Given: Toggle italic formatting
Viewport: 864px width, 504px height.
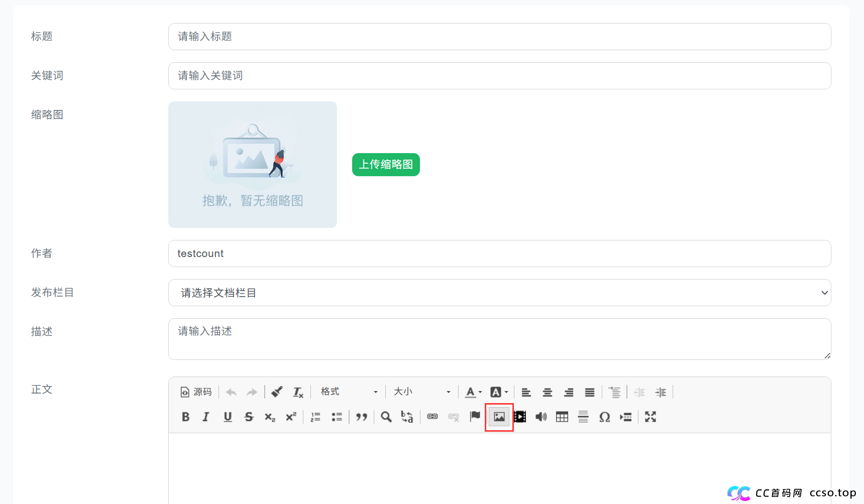Looking at the screenshot, I should tap(206, 417).
